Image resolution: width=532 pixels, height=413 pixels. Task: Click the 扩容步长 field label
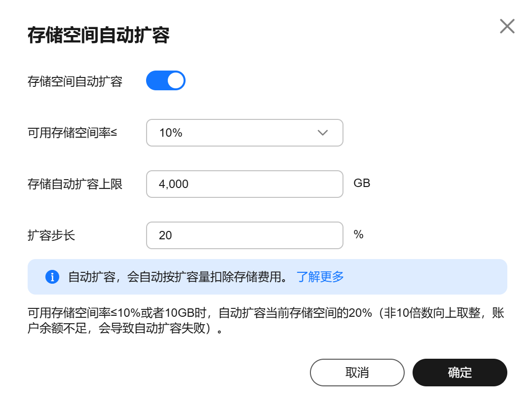pos(51,235)
